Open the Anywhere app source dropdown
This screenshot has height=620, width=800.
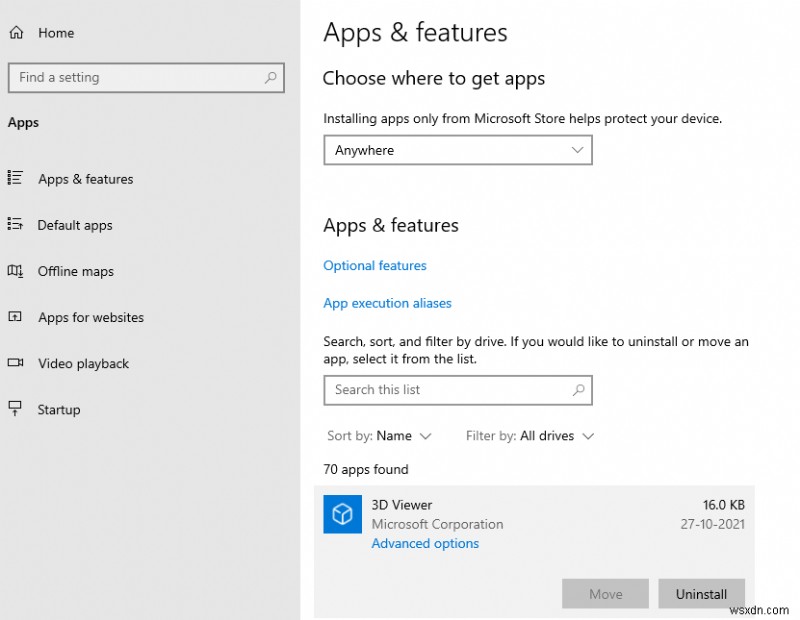(458, 150)
